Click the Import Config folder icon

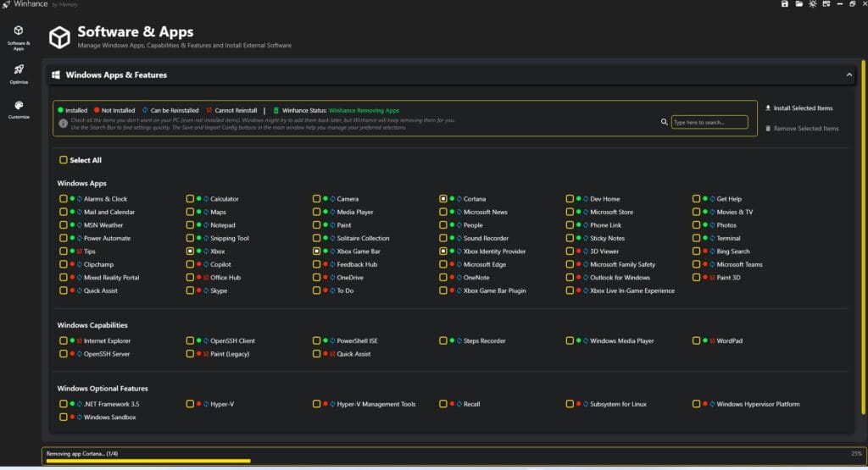tap(798, 4)
